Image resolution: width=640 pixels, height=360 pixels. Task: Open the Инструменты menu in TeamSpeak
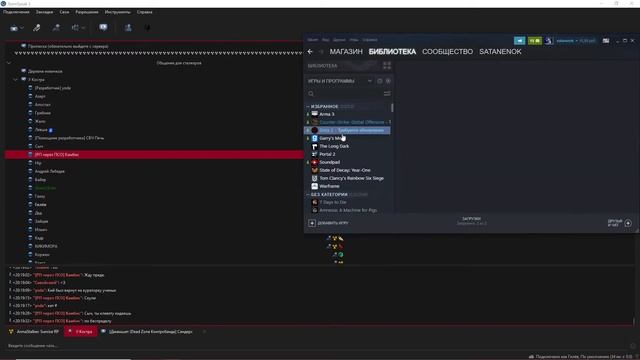click(x=118, y=12)
